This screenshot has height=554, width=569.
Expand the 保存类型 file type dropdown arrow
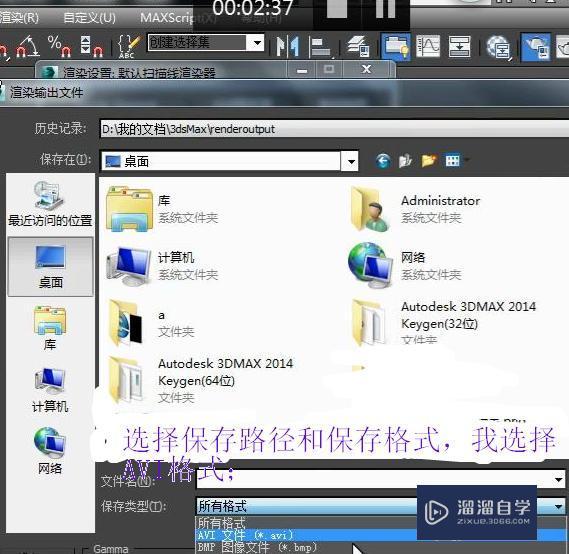point(558,506)
